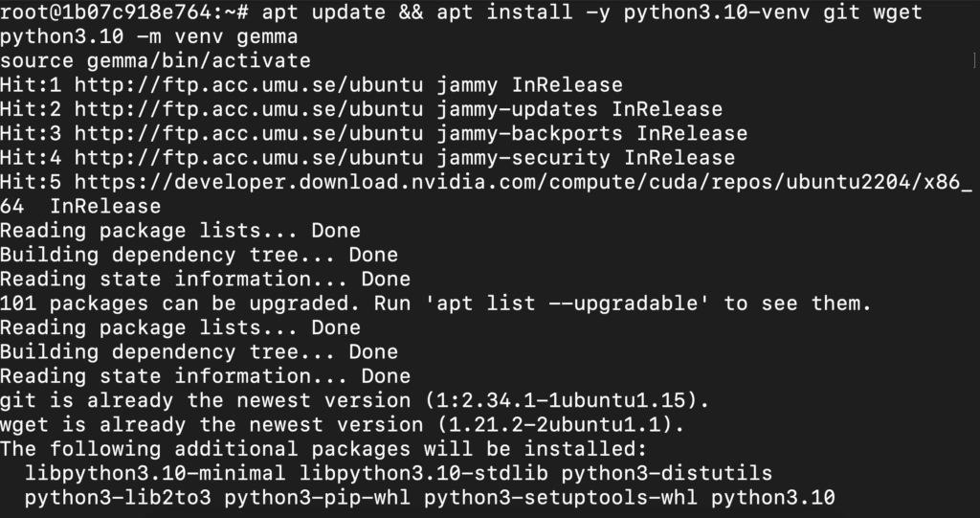Click 'python3.10-venv' in the install command
This screenshot has height=518, width=980.
717,12
